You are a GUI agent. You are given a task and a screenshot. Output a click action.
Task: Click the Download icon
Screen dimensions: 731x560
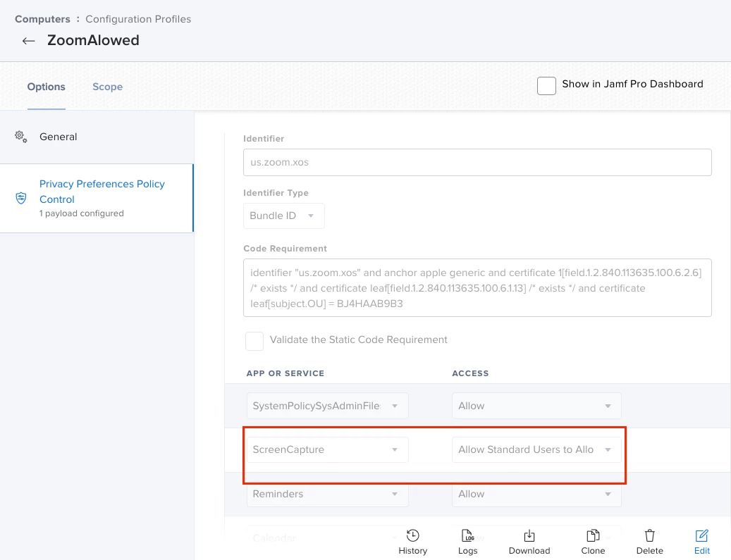[x=529, y=536]
